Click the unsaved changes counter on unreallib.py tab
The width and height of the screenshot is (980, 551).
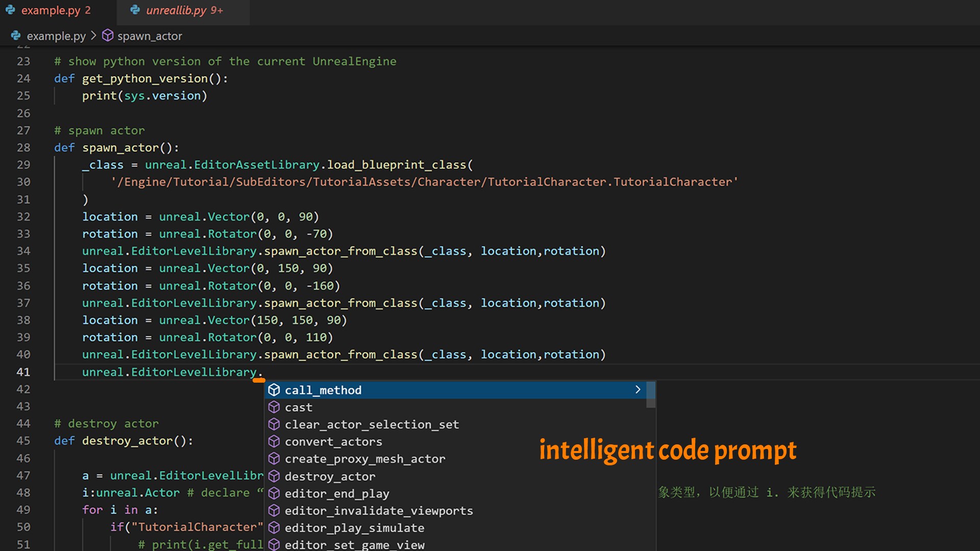tap(216, 10)
